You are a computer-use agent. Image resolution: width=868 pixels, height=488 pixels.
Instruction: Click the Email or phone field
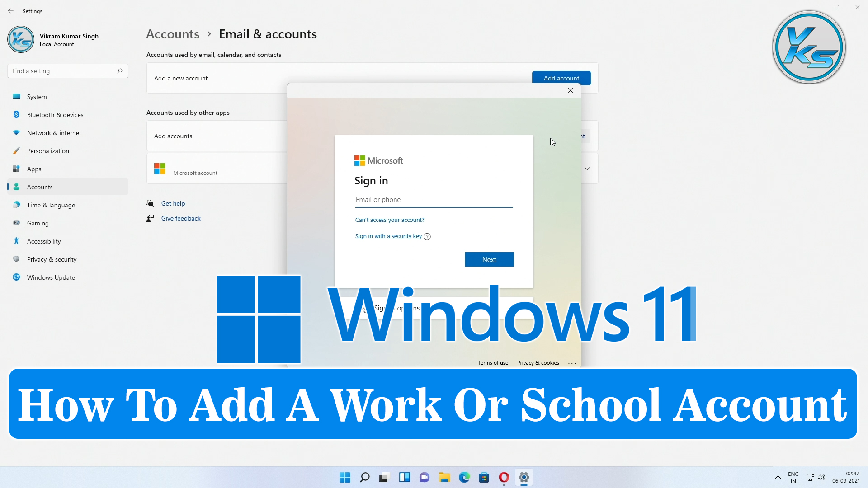pos(434,200)
